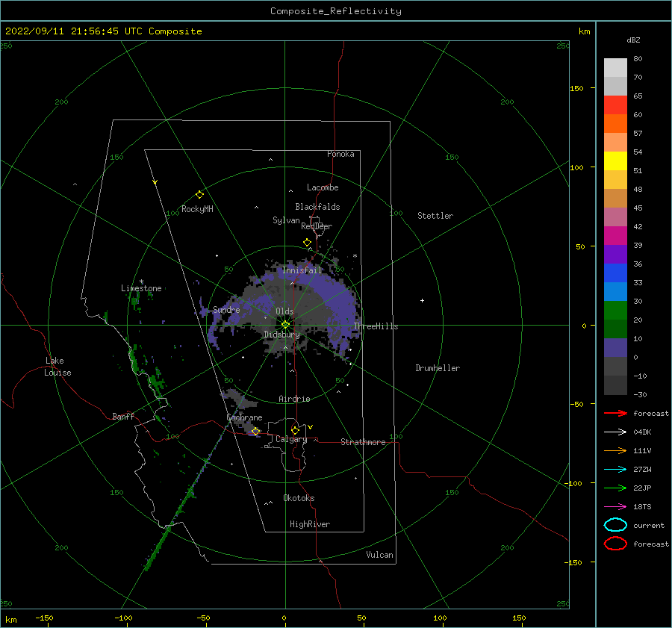The height and width of the screenshot is (628, 672).
Task: Click the orange 111V arrow icon
Action: [615, 450]
